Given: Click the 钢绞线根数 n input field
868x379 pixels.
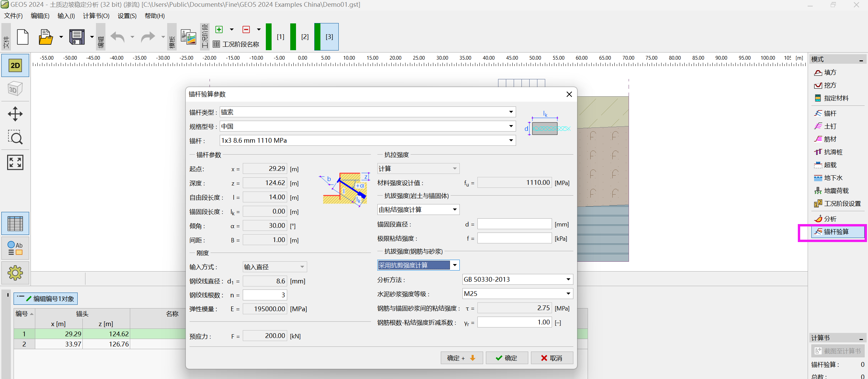Looking at the screenshot, I should 265,295.
